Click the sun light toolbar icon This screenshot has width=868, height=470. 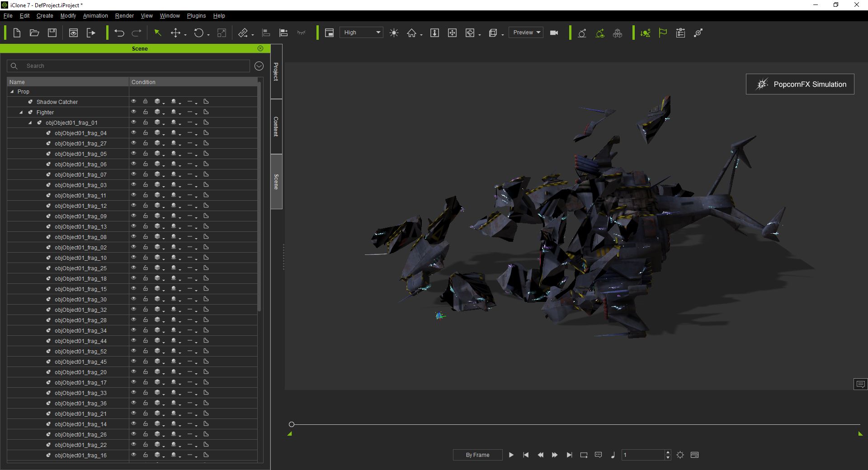click(x=394, y=33)
